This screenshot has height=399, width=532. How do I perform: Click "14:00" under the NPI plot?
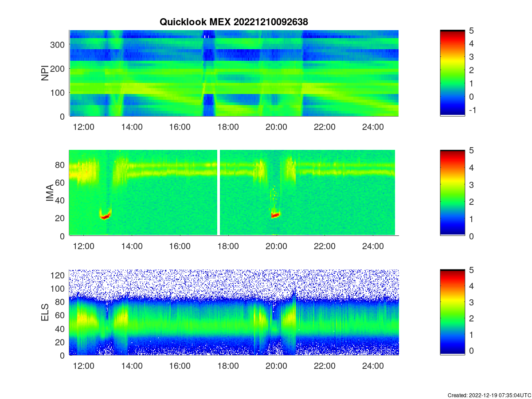coord(132,127)
